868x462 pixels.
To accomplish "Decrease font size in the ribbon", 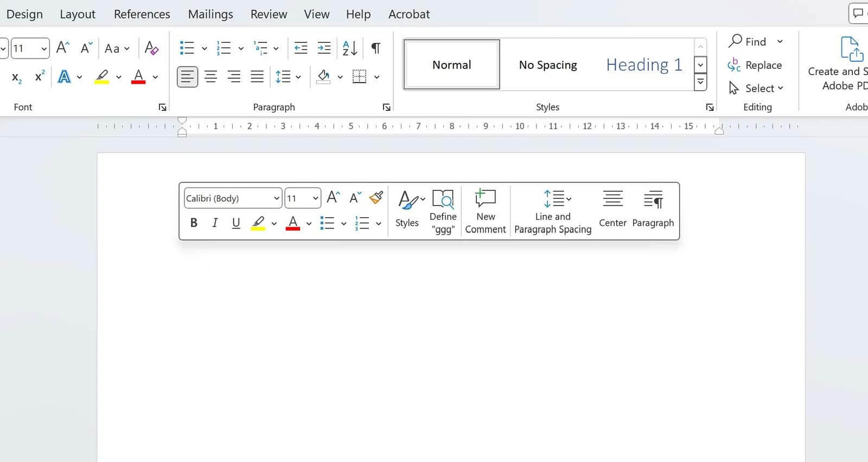I will tap(86, 48).
